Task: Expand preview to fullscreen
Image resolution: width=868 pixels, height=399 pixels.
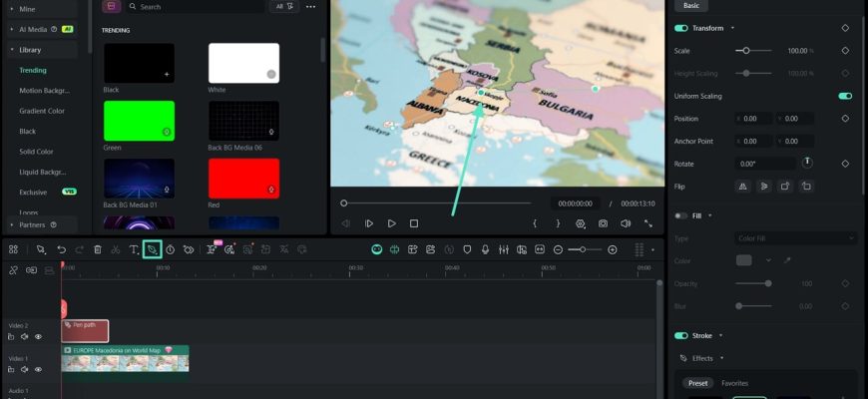Action: (x=649, y=223)
